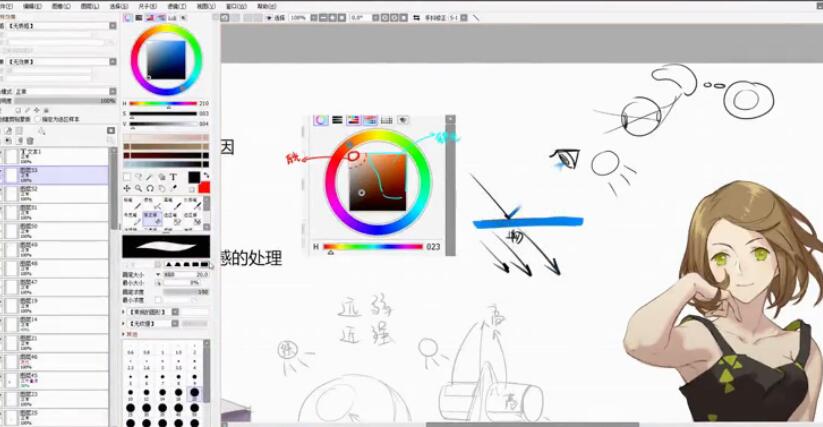This screenshot has width=823, height=427.
Task: Click the hue (H) slider bar
Action: [163, 104]
